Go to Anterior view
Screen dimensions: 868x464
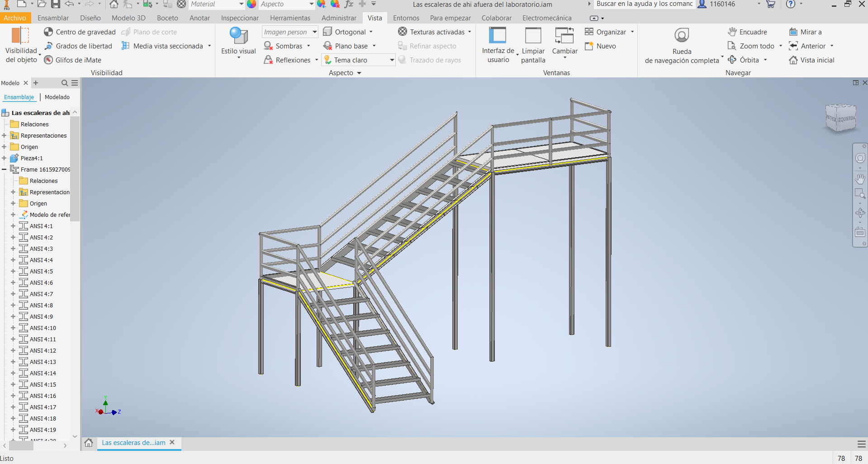pyautogui.click(x=807, y=46)
